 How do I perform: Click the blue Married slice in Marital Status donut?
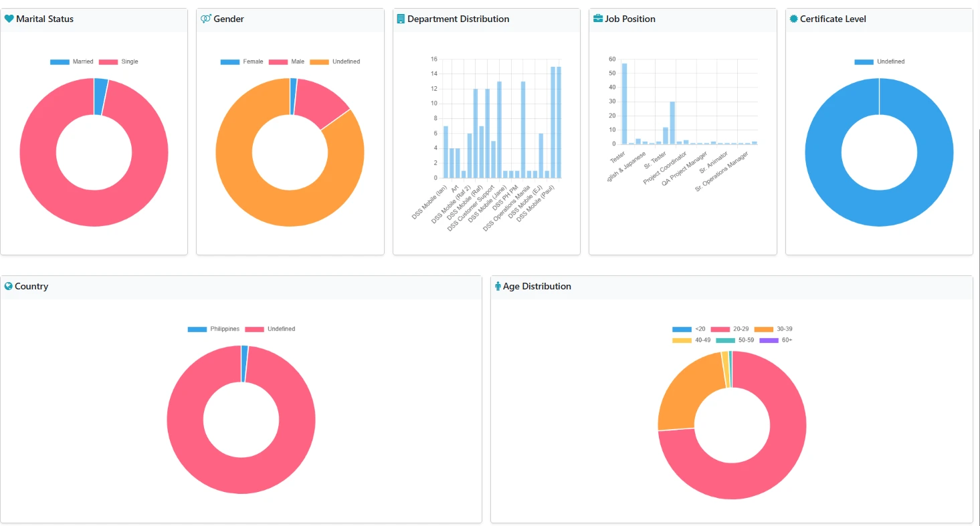point(100,96)
